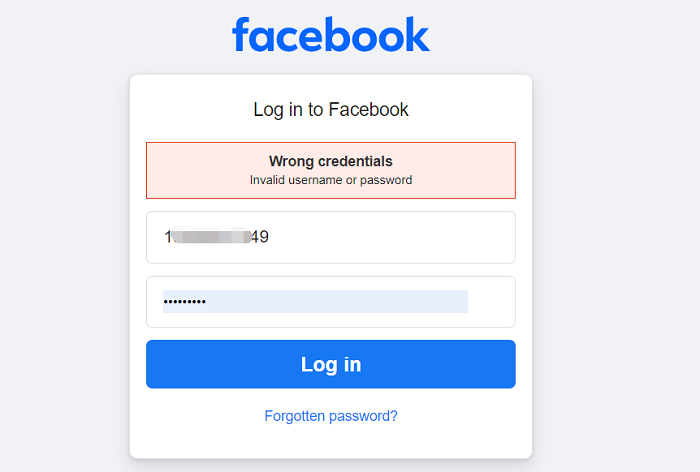The height and width of the screenshot is (472, 700).
Task: Click the blue Log in button
Action: click(x=331, y=364)
